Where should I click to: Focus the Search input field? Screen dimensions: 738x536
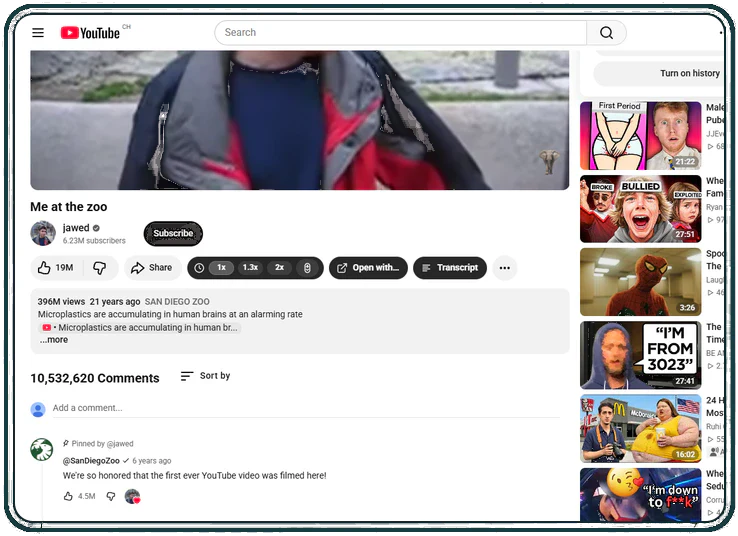pos(401,32)
